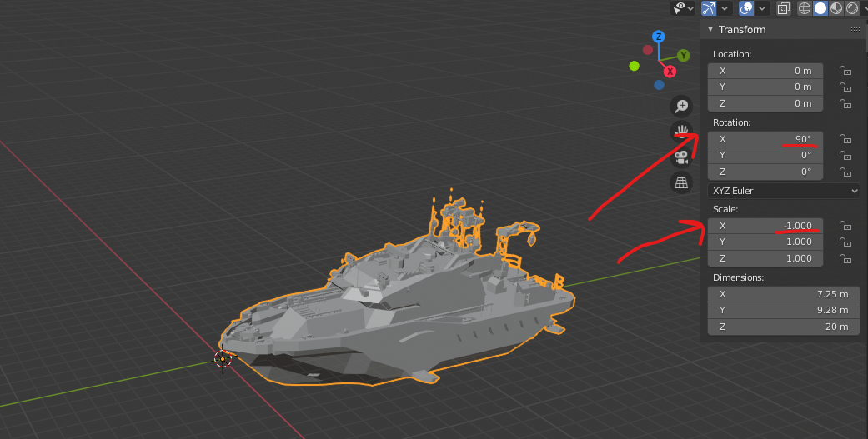This screenshot has height=439, width=868.
Task: Toggle the Show Gizmo button
Action: pyautogui.click(x=709, y=8)
